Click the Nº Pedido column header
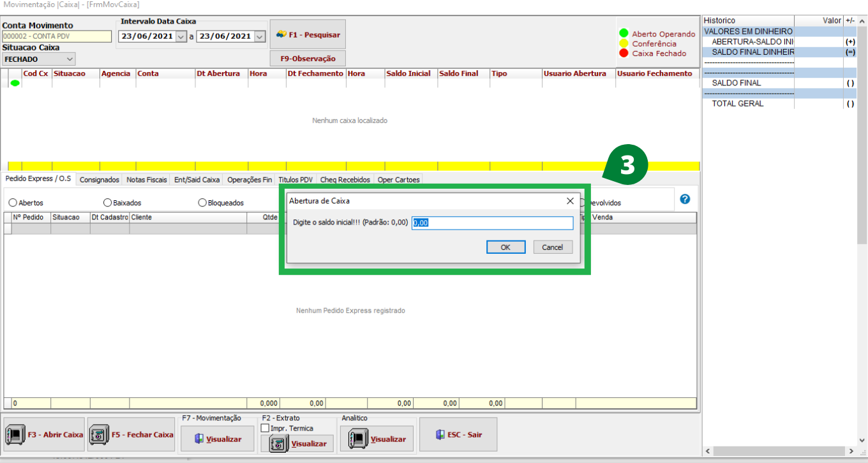 31,217
